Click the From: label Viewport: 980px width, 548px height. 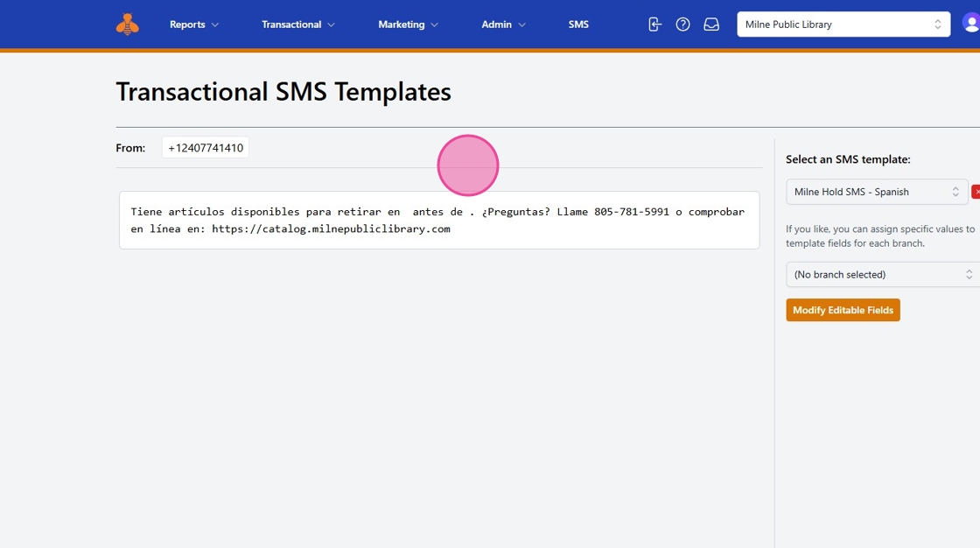(130, 148)
